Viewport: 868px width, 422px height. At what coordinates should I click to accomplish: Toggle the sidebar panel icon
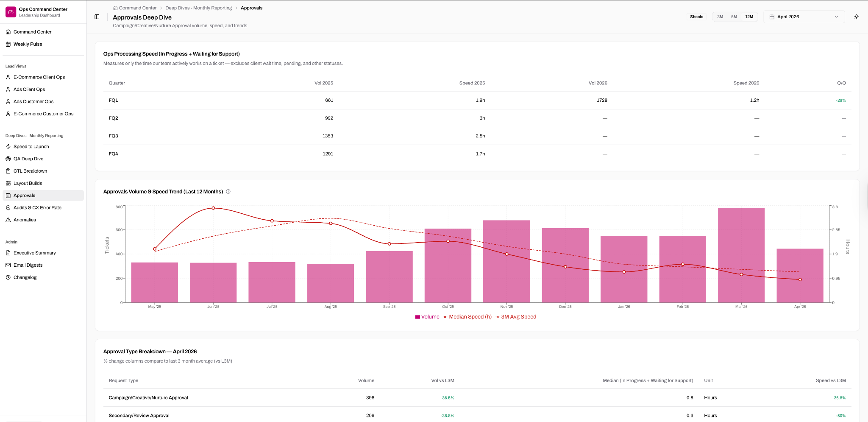(97, 17)
